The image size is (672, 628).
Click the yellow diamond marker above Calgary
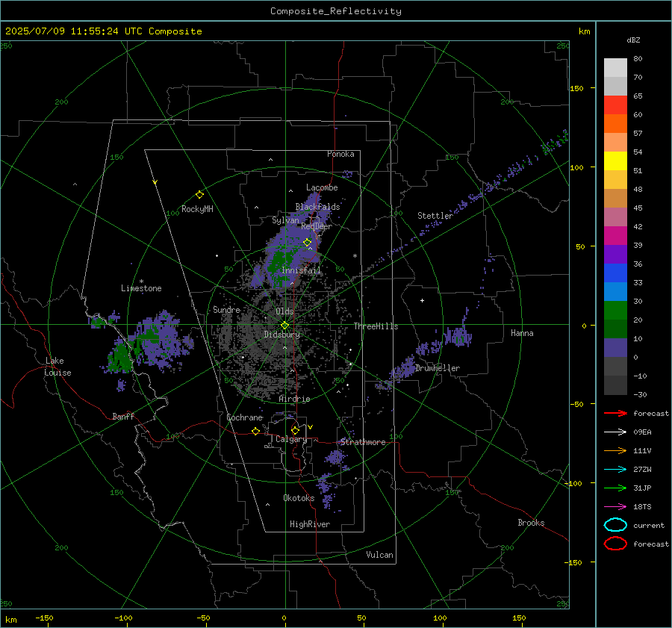click(x=295, y=430)
